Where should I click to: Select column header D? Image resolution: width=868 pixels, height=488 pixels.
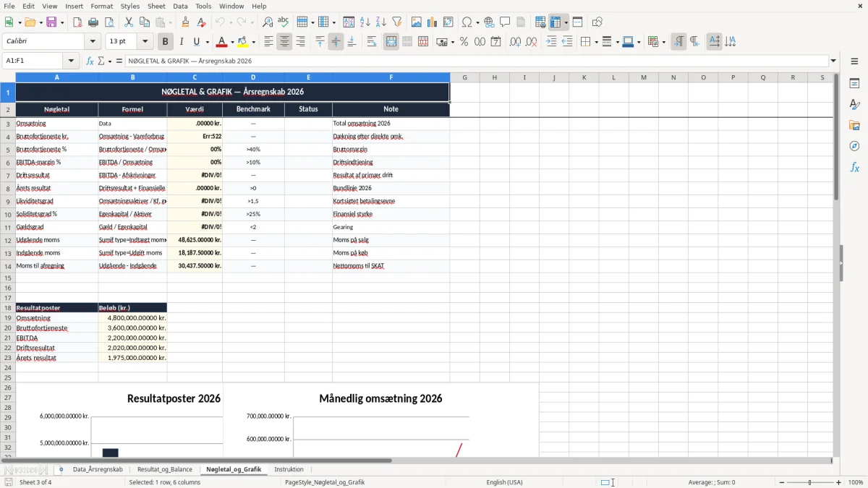(253, 77)
